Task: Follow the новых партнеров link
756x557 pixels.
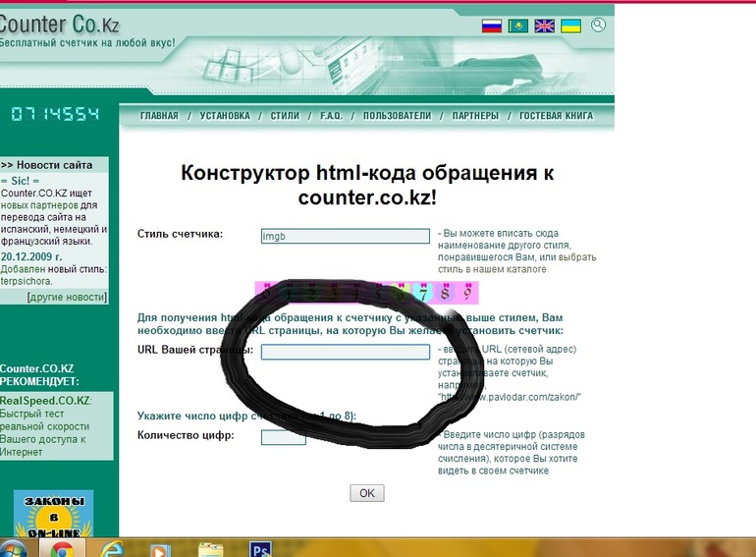Action: (x=39, y=205)
